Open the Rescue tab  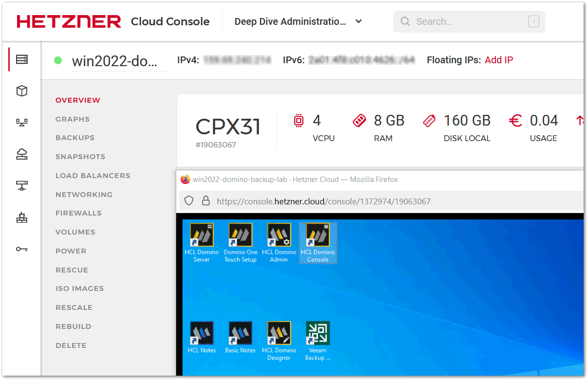click(72, 270)
